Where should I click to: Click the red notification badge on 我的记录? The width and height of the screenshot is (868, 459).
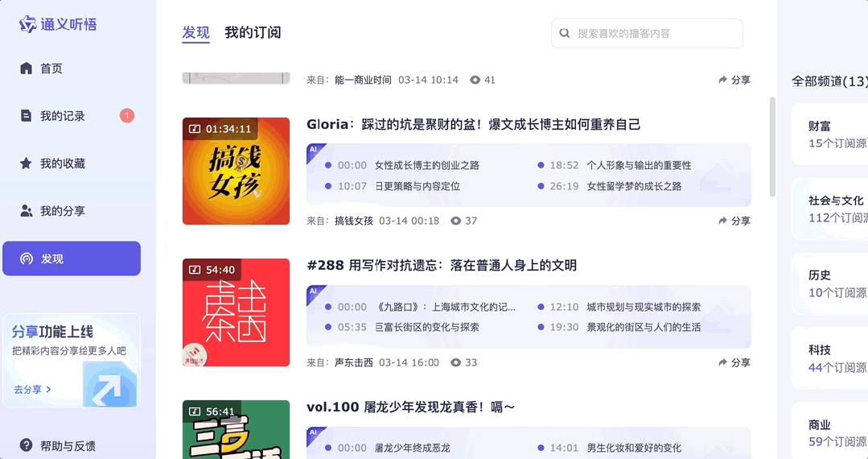tap(127, 116)
